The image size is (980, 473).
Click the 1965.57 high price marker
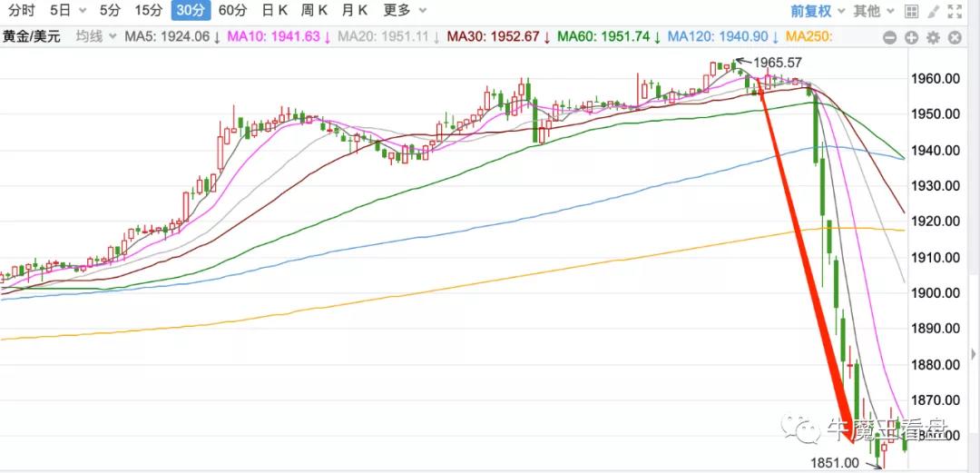(x=777, y=63)
